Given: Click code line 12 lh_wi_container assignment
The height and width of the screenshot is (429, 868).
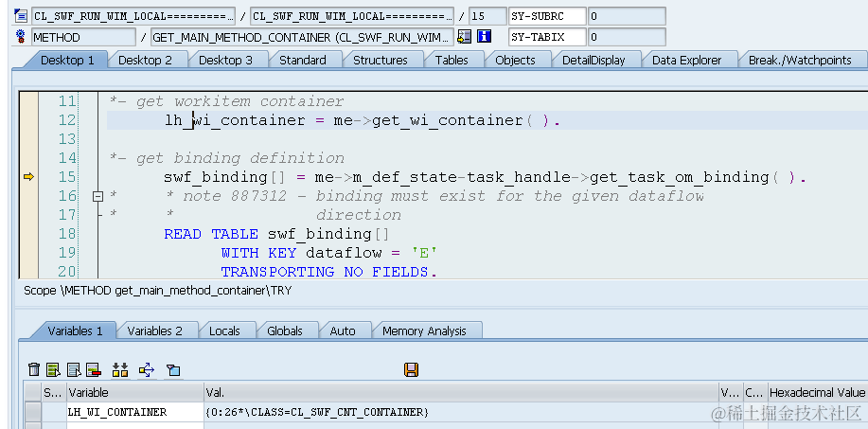Looking at the screenshot, I should coord(363,120).
